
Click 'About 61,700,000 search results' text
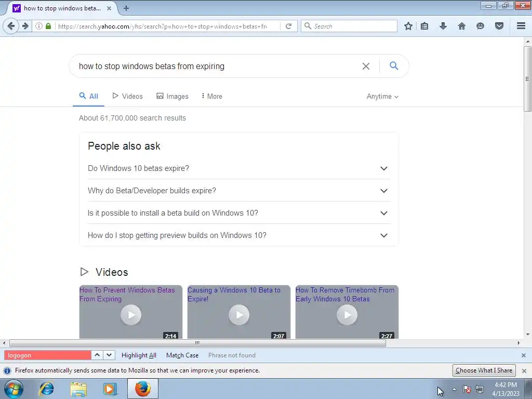pyautogui.click(x=132, y=118)
